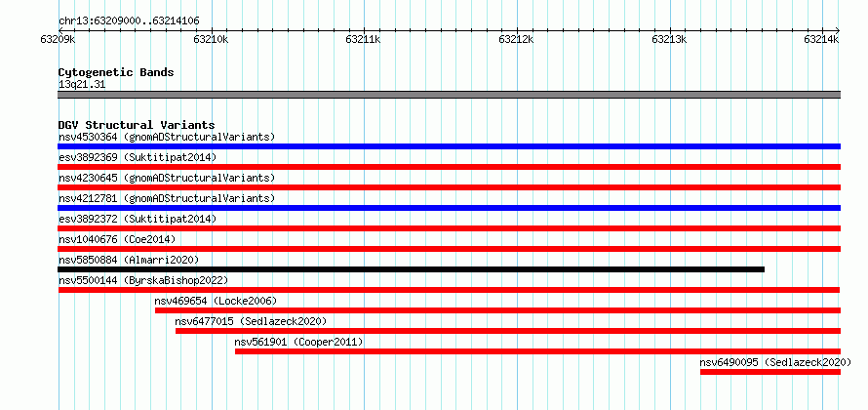Open the nsv4212781 (gnomADStructuralVariants) label

tap(167, 198)
